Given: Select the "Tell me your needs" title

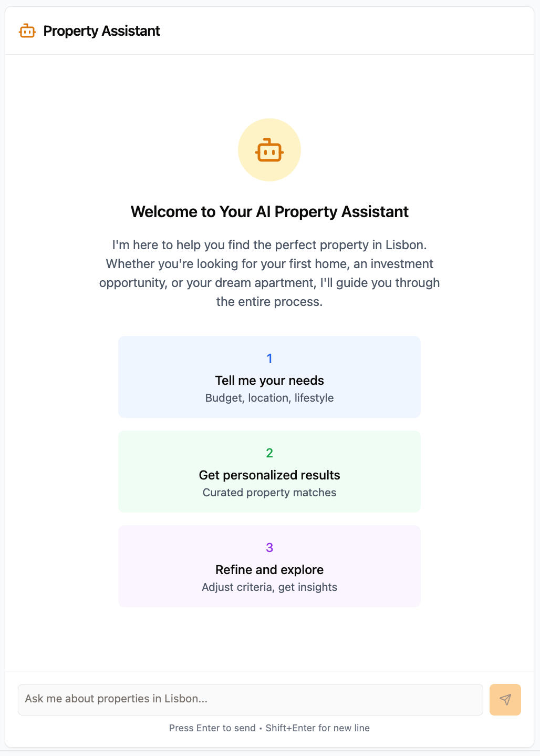Looking at the screenshot, I should (269, 381).
